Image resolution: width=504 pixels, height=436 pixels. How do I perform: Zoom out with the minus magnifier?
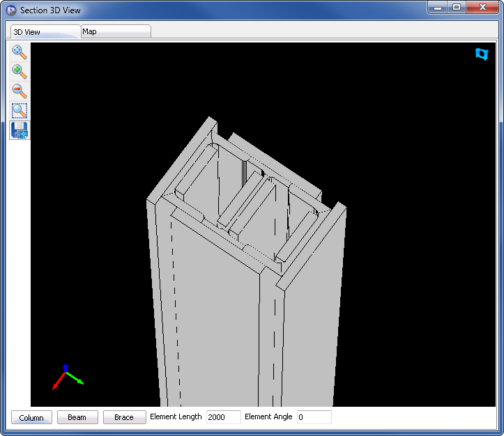(x=20, y=91)
